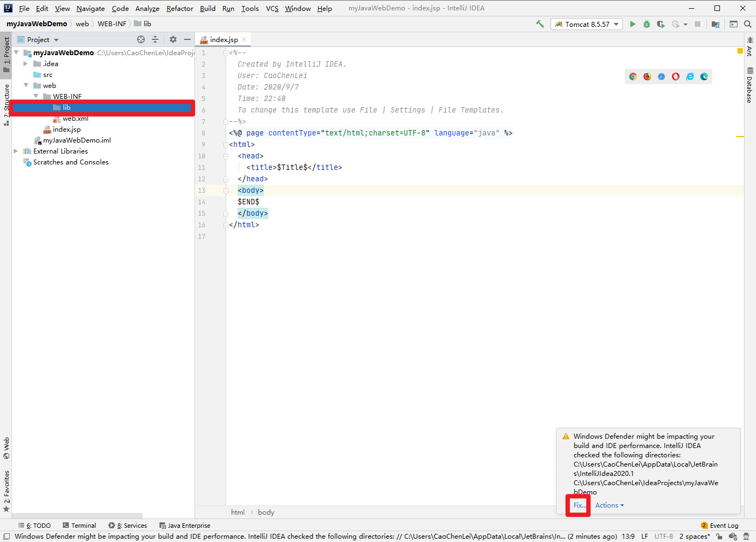Collapse the web folder node
Image resolution: width=756 pixels, height=542 pixels.
[26, 85]
